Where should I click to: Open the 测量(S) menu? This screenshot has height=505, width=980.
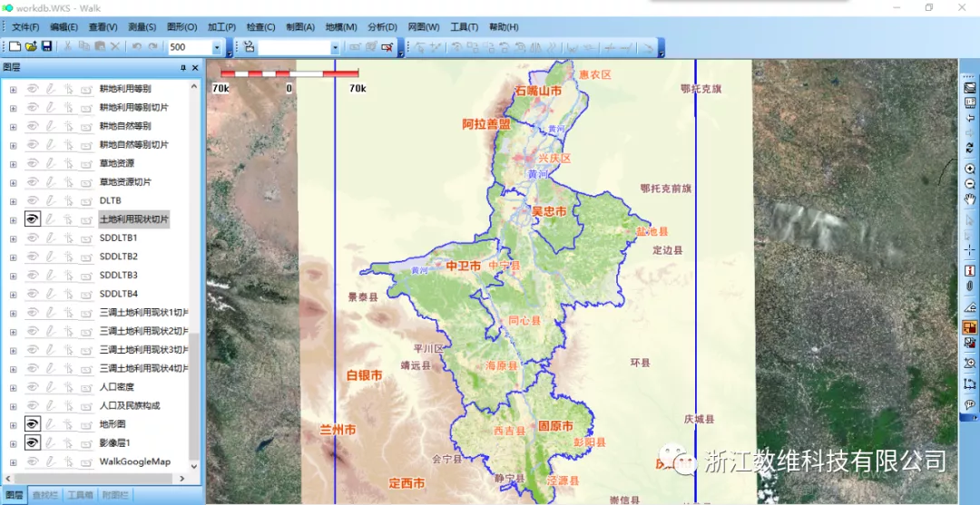(142, 27)
